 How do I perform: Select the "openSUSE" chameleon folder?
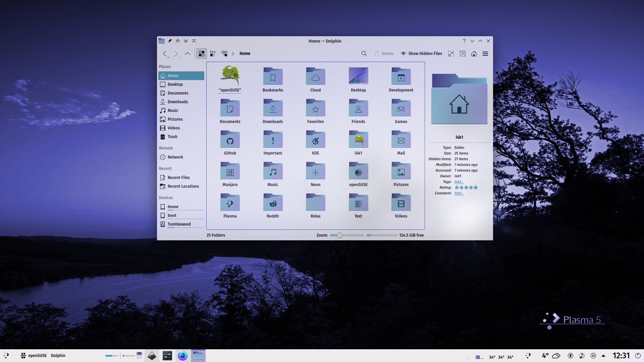(230, 79)
